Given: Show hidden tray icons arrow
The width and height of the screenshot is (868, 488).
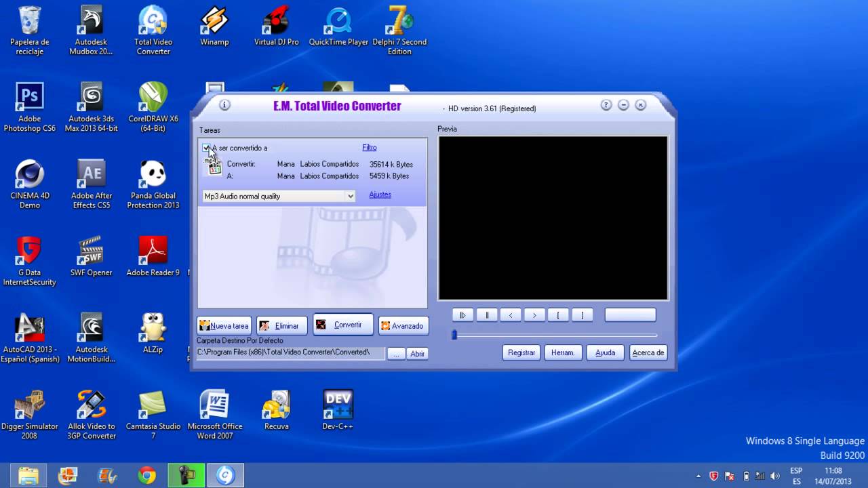Looking at the screenshot, I should pyautogui.click(x=698, y=476).
